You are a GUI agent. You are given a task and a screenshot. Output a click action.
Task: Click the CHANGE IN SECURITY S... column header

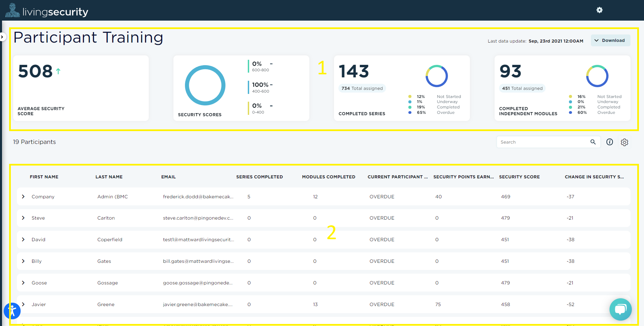(x=594, y=177)
